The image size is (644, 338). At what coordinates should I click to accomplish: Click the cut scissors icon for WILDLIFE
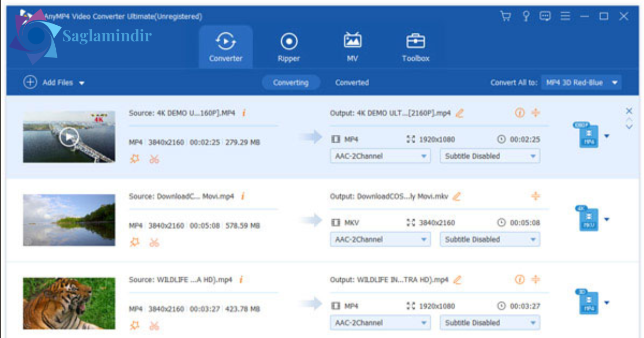(155, 325)
